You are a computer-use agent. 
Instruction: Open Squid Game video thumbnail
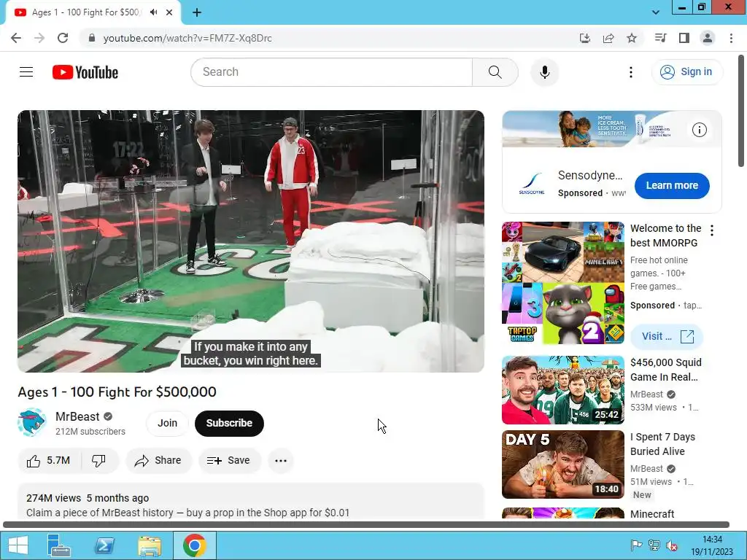click(562, 390)
